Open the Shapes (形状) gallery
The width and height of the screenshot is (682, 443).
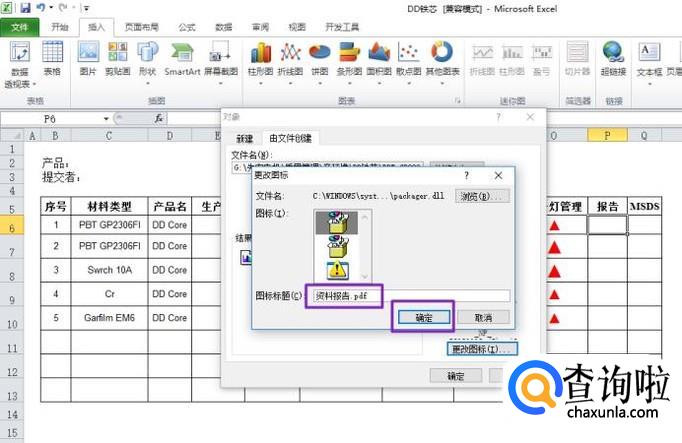(x=147, y=62)
